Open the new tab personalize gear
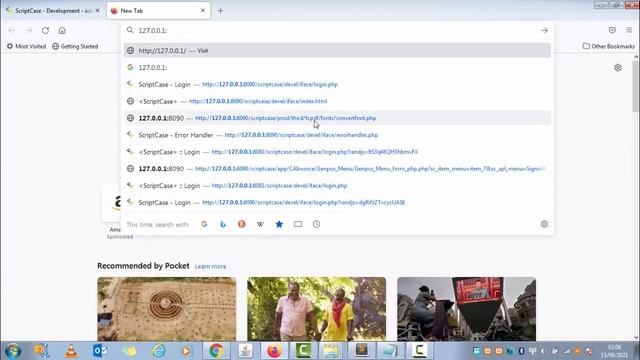The image size is (640, 360). (618, 68)
